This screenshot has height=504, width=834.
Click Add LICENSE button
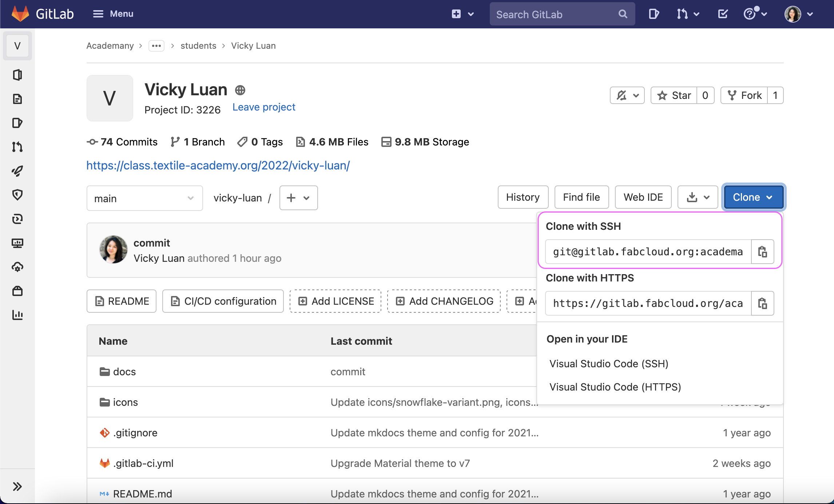(x=335, y=301)
